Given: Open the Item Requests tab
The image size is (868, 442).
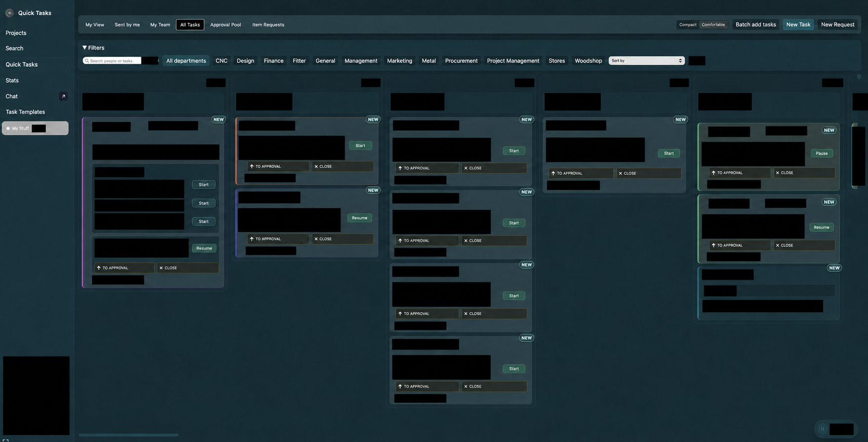Looking at the screenshot, I should click(x=268, y=25).
